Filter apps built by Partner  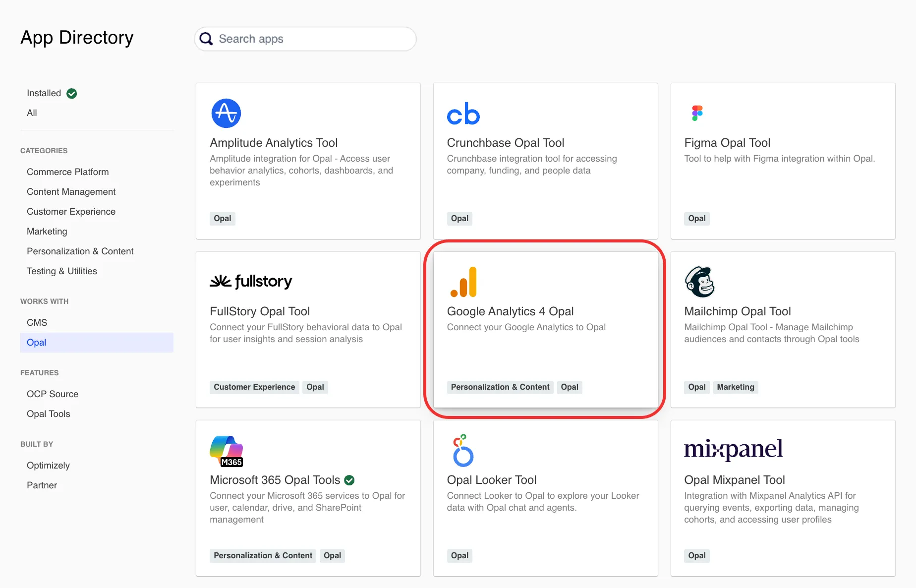pyautogui.click(x=42, y=485)
